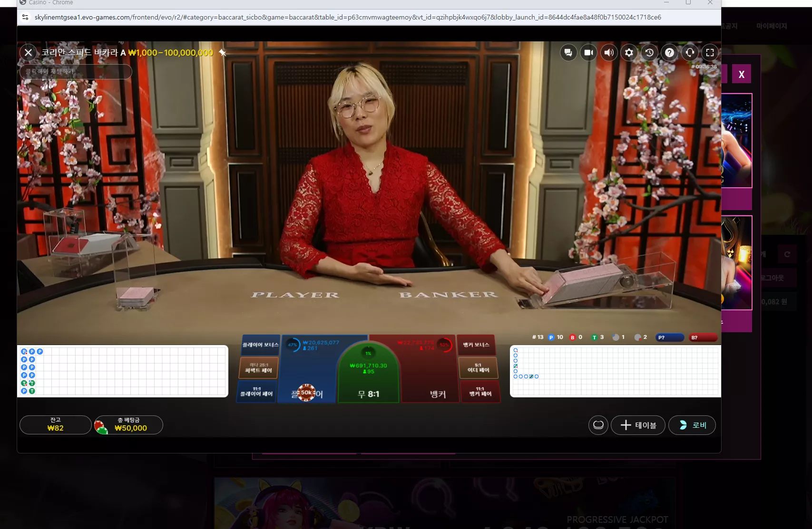Bet on 이더 페어 (Either Pair)

(x=478, y=368)
